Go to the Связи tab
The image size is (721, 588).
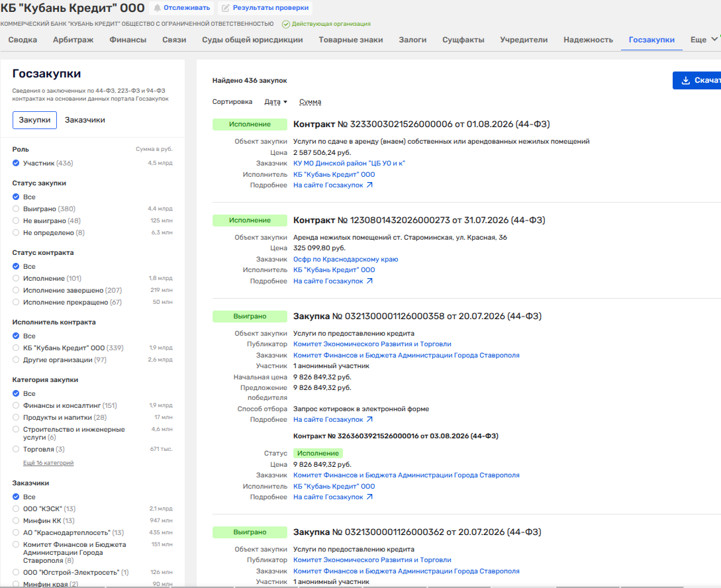[x=174, y=40]
